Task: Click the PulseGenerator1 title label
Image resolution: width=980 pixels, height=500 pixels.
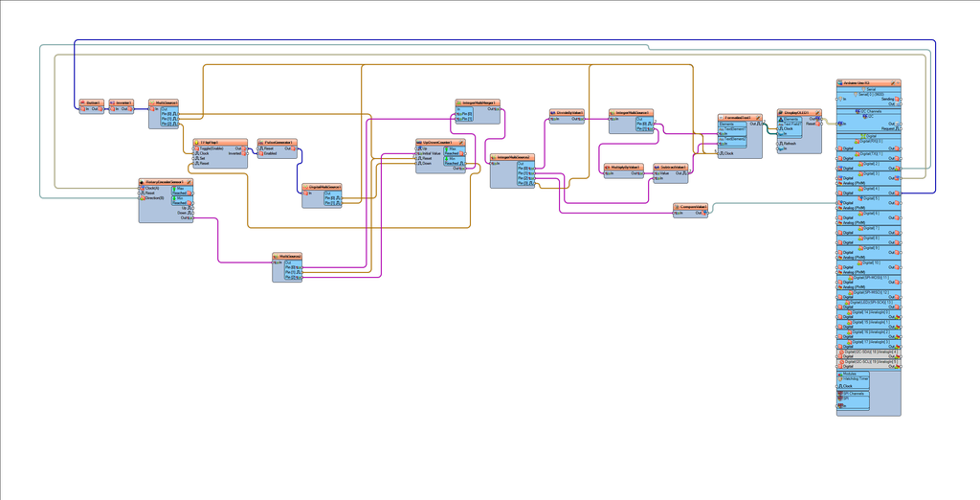Action: coord(279,143)
